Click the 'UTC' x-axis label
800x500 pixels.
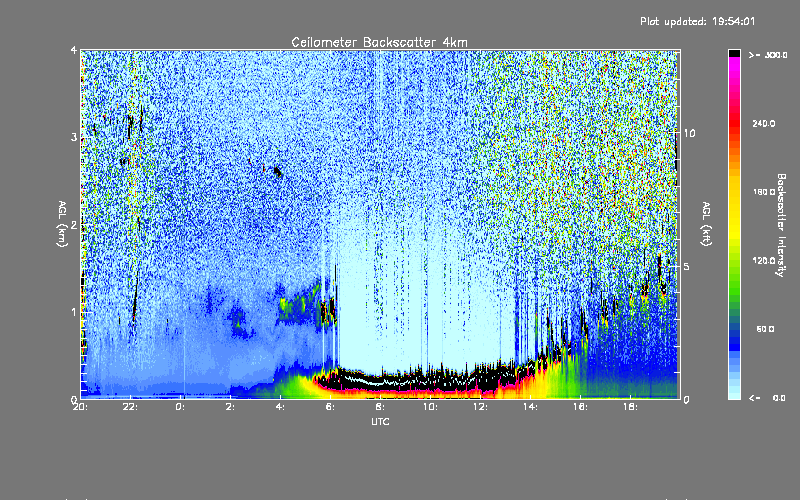(380, 422)
